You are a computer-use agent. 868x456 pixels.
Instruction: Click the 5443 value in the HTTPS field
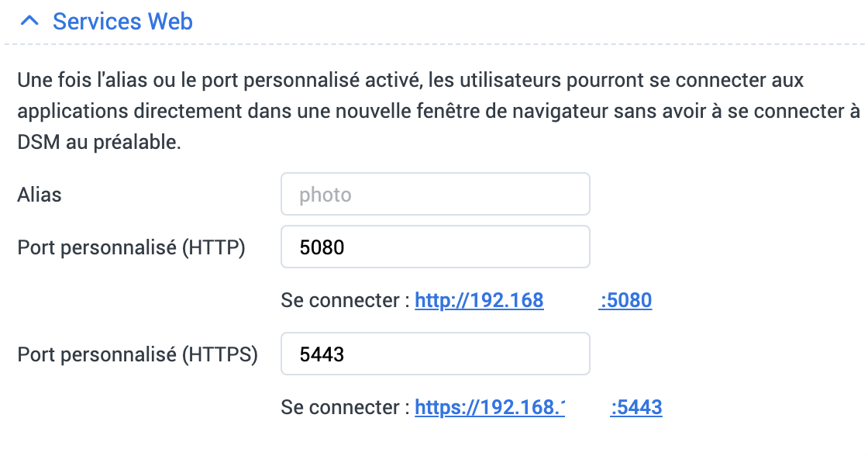pos(322,354)
